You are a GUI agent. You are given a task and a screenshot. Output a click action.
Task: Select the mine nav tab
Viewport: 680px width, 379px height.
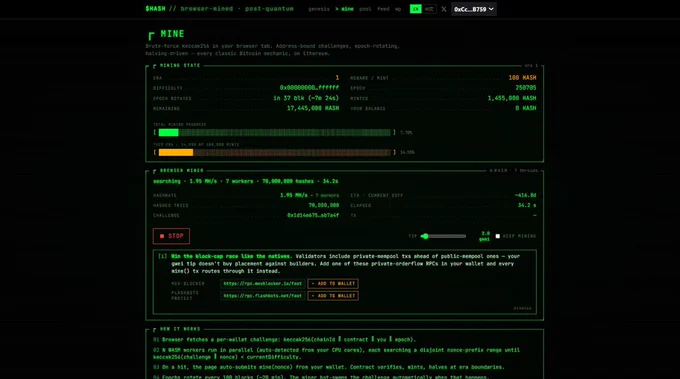click(345, 9)
